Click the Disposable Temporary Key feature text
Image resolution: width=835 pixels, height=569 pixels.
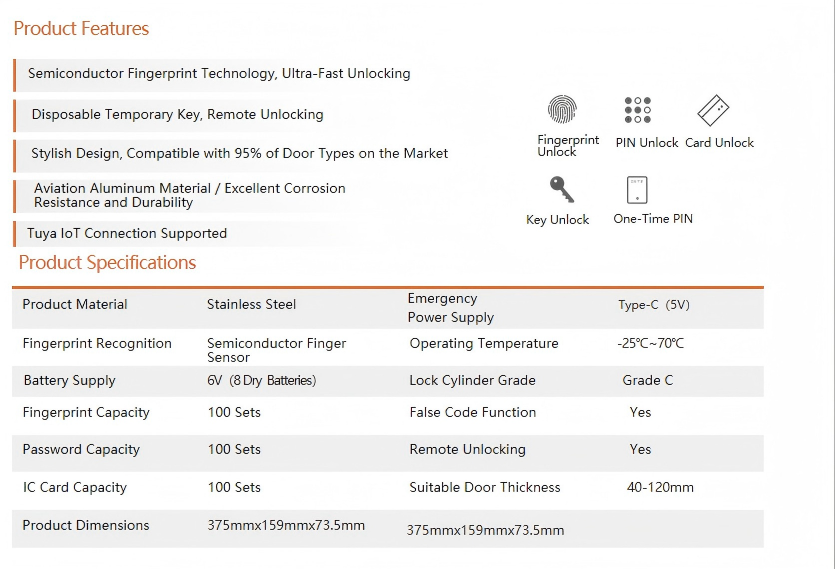(177, 115)
